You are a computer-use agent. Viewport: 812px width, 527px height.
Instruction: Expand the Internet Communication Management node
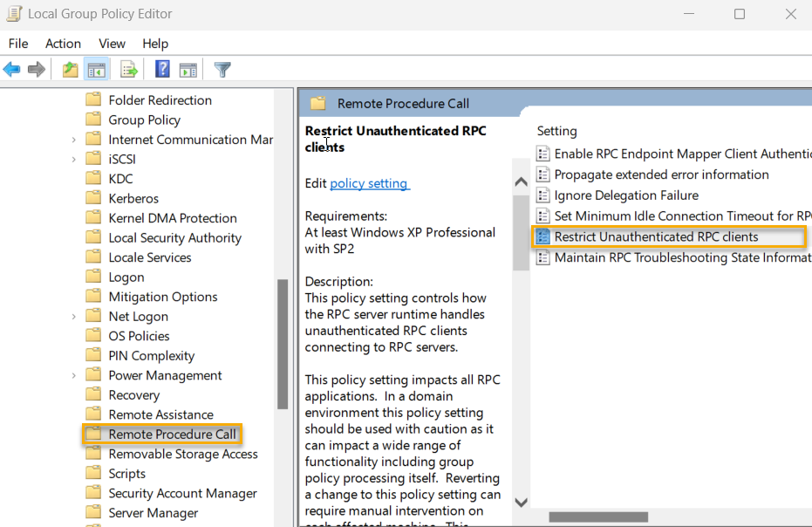click(x=75, y=139)
